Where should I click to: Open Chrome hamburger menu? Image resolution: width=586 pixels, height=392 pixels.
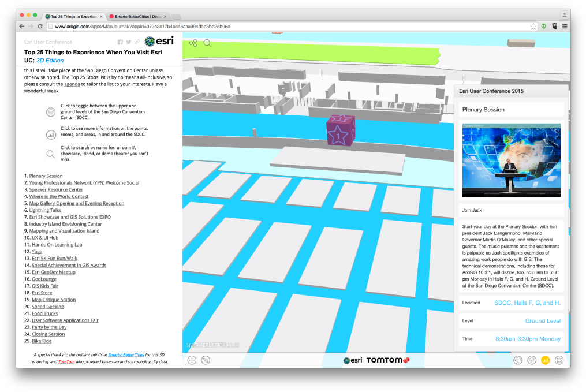click(565, 26)
